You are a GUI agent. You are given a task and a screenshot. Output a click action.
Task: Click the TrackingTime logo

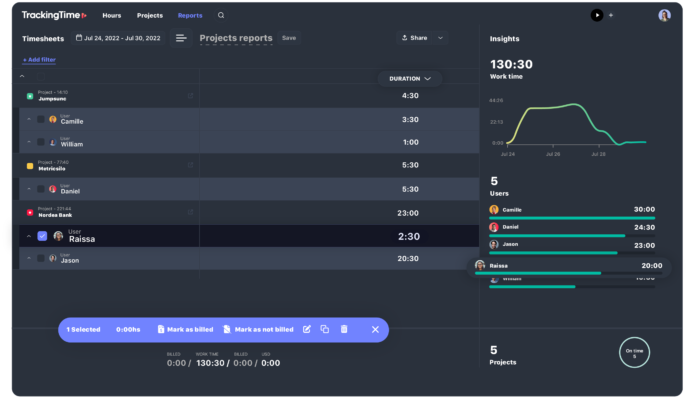coord(54,15)
